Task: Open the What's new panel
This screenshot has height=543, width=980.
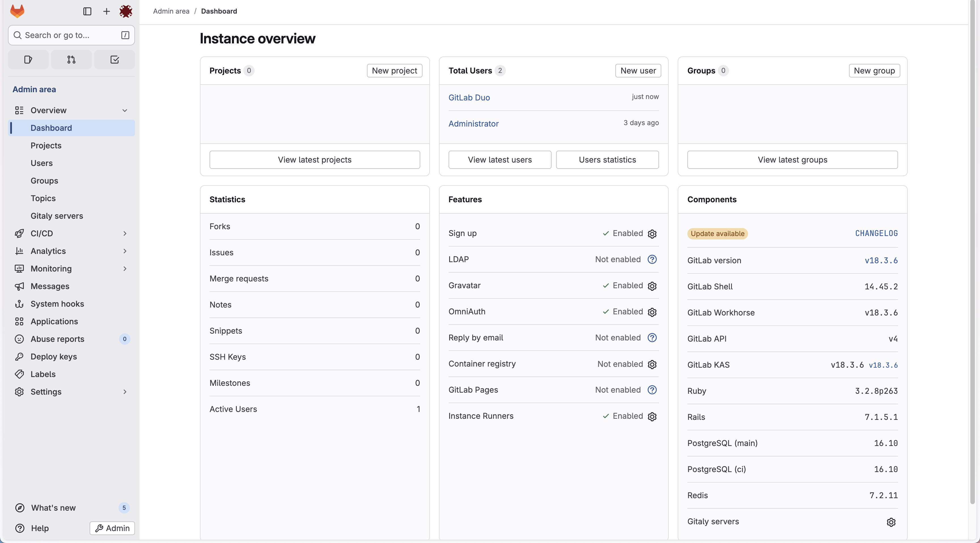Action: [53, 508]
